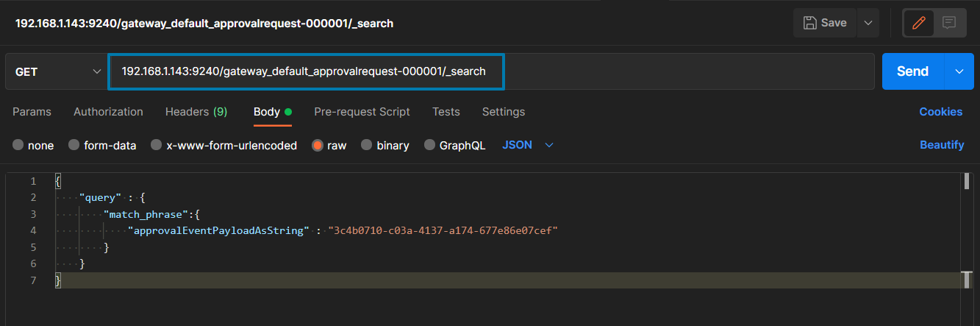This screenshot has height=326, width=980.
Task: Click the Beautify link
Action: click(941, 145)
